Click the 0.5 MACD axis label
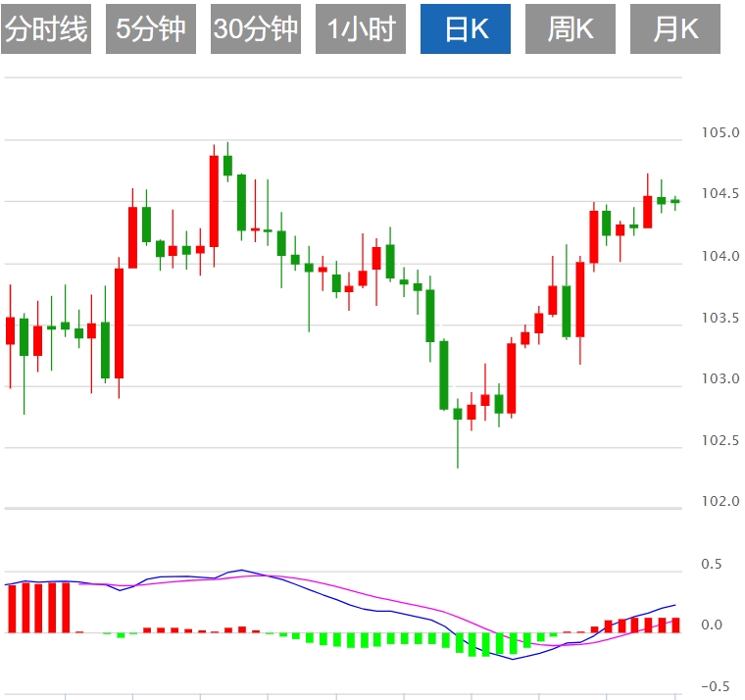Viewport: 745px width, 700px height. pyautogui.click(x=712, y=564)
